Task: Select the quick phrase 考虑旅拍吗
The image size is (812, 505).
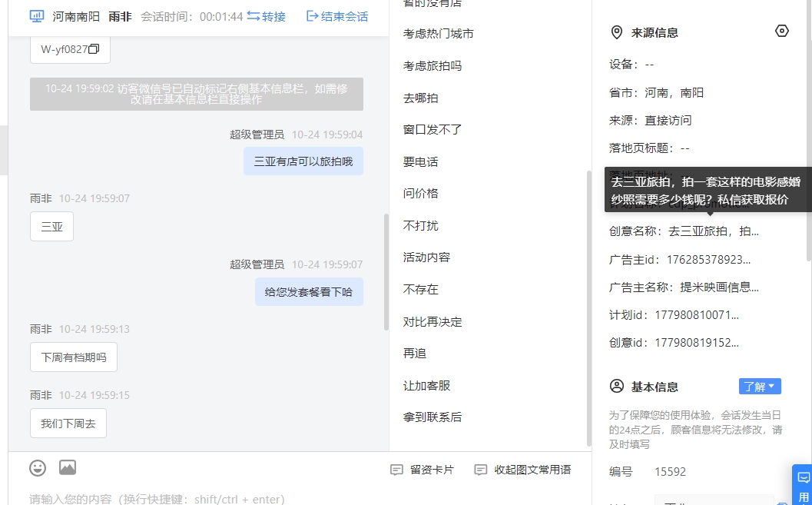Action: (433, 66)
